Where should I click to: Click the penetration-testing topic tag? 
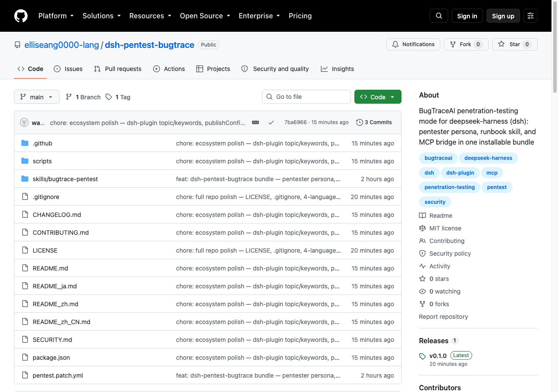coord(449,187)
